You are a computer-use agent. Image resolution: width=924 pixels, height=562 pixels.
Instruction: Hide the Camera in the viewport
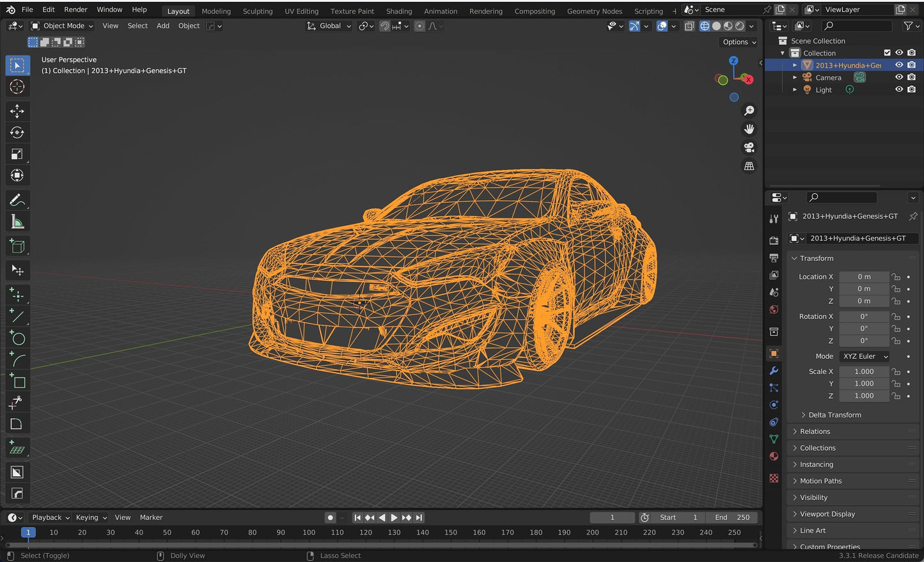click(x=899, y=77)
